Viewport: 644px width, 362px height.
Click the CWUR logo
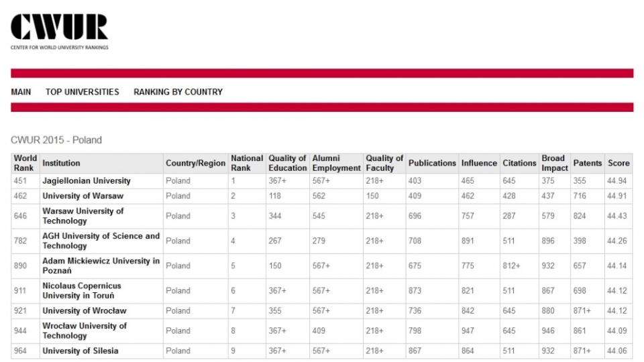(x=60, y=32)
